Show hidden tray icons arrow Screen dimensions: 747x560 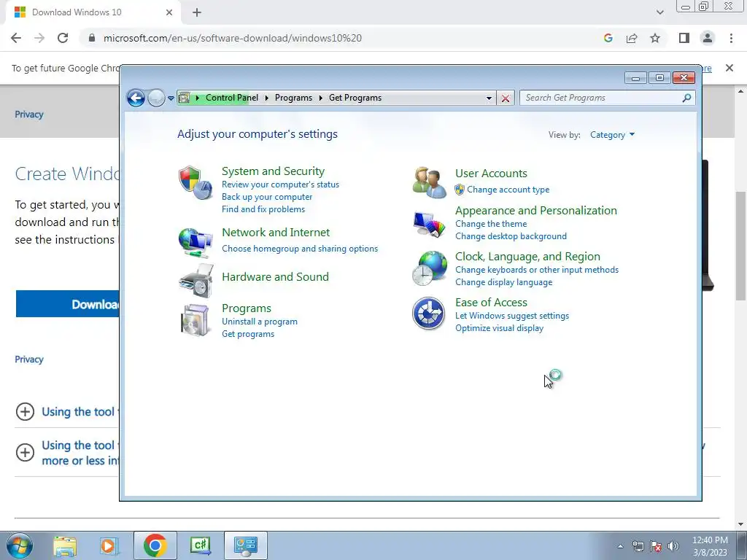pos(620,546)
